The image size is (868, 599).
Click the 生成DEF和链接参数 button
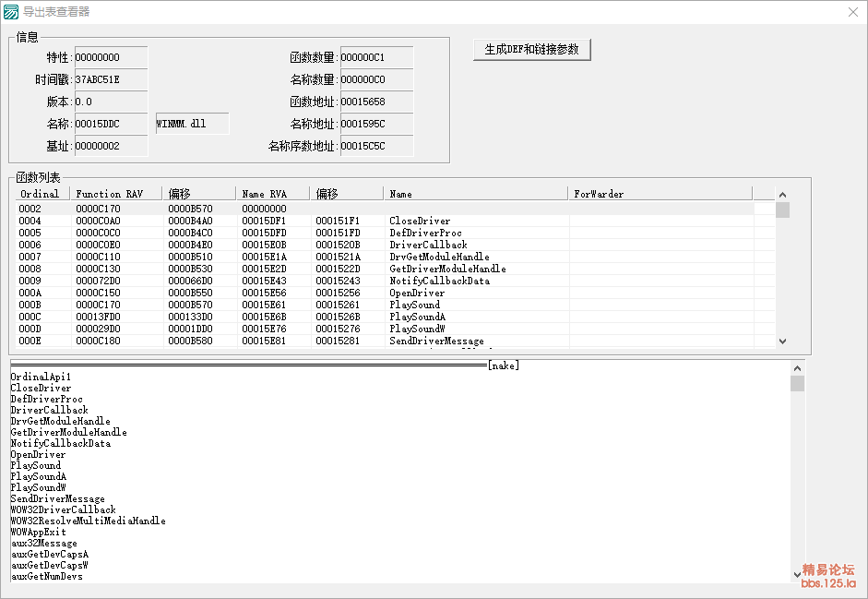tap(531, 50)
